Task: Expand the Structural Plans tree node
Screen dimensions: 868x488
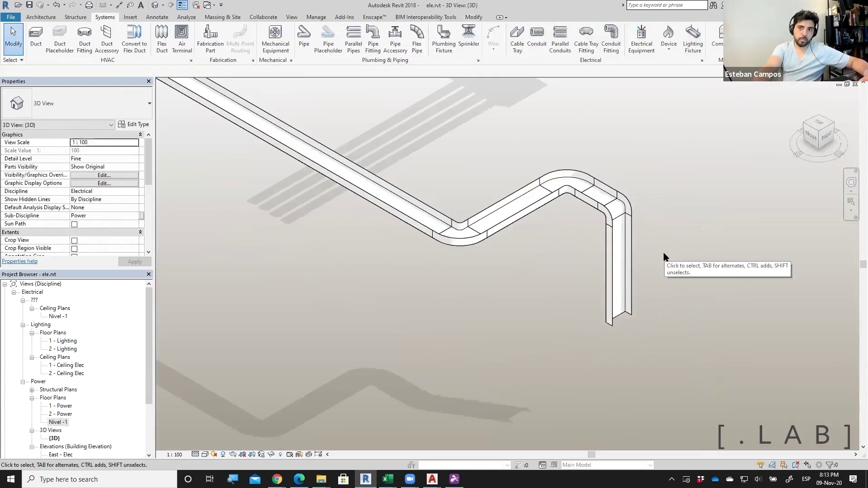Action: pyautogui.click(x=32, y=390)
